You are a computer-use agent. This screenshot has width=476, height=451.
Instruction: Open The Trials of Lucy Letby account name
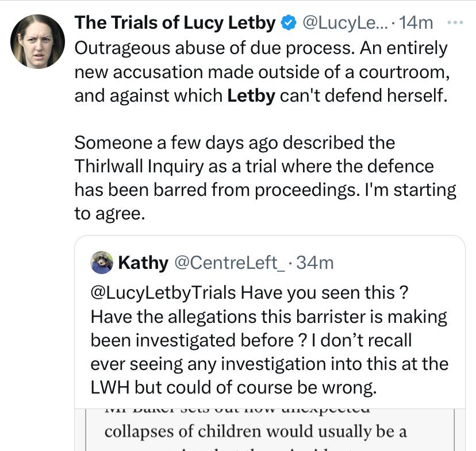[x=175, y=23]
